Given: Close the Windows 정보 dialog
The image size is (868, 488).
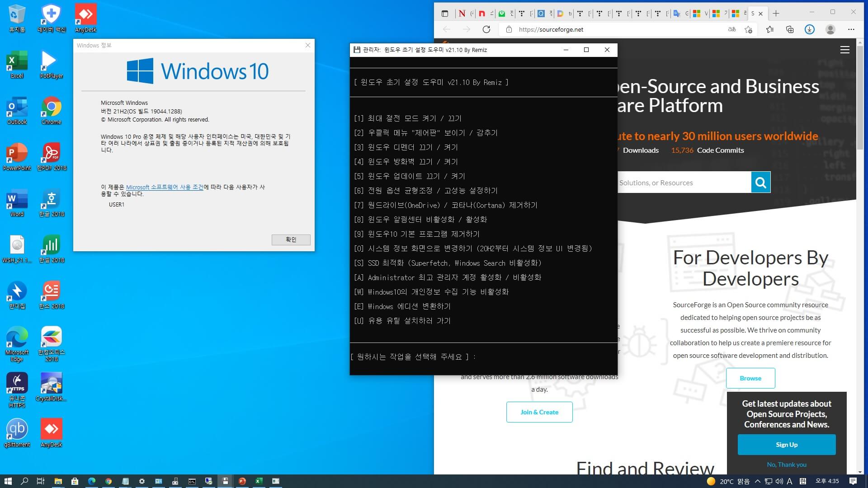Looking at the screenshot, I should coord(308,45).
